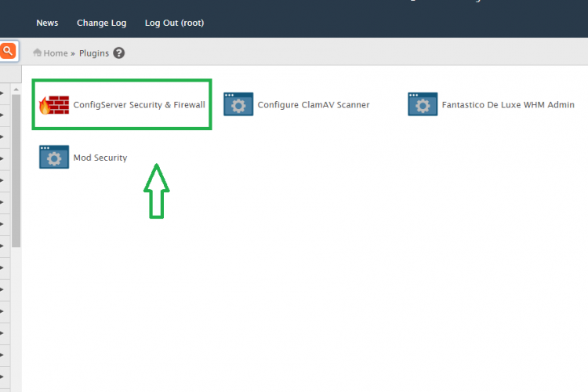Click the sidebar scrollbar up arrow
Viewport: 588px width, 392px height.
[16, 89]
